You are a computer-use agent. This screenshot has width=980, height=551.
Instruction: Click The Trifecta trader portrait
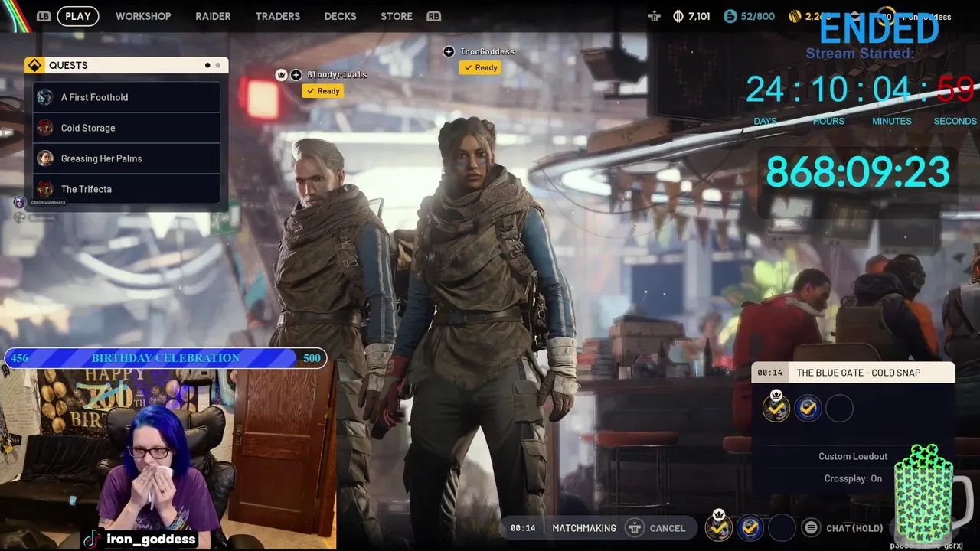(x=45, y=189)
